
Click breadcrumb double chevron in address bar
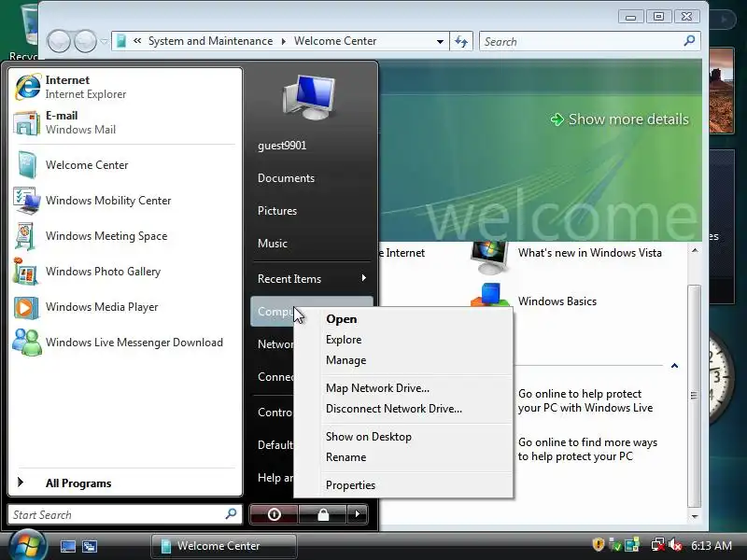[x=137, y=41]
